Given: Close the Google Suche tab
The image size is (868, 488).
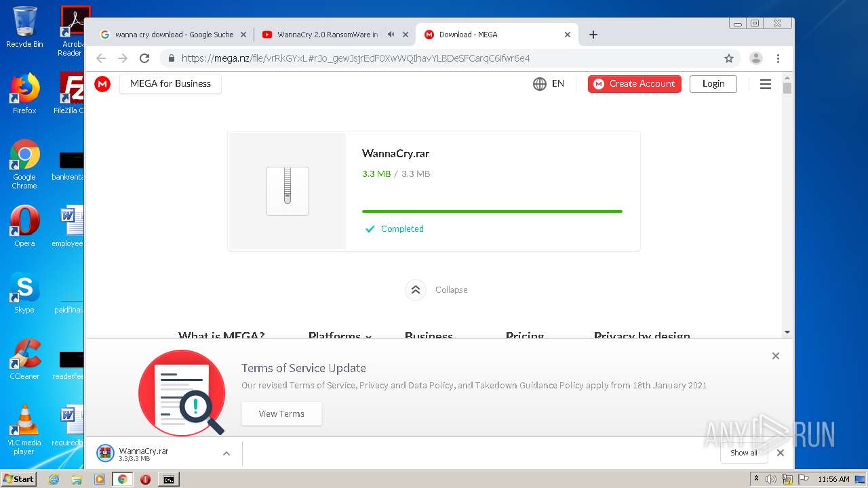Looking at the screenshot, I should [x=243, y=35].
